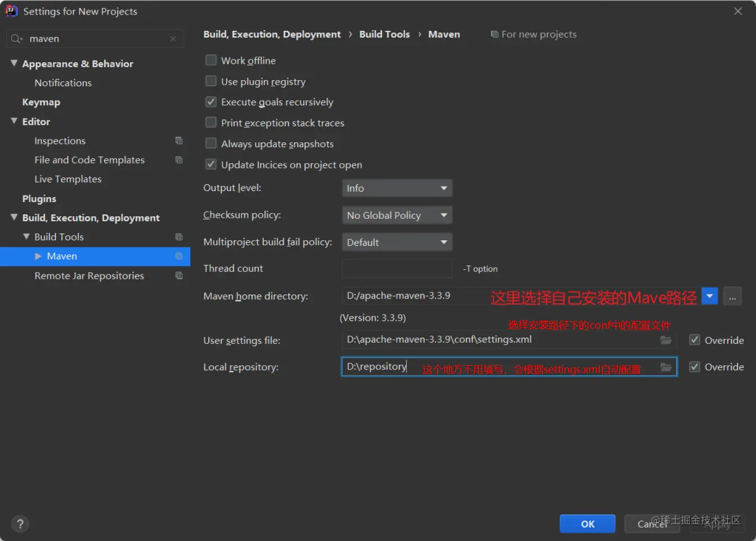Click the '-T option' label

point(480,269)
